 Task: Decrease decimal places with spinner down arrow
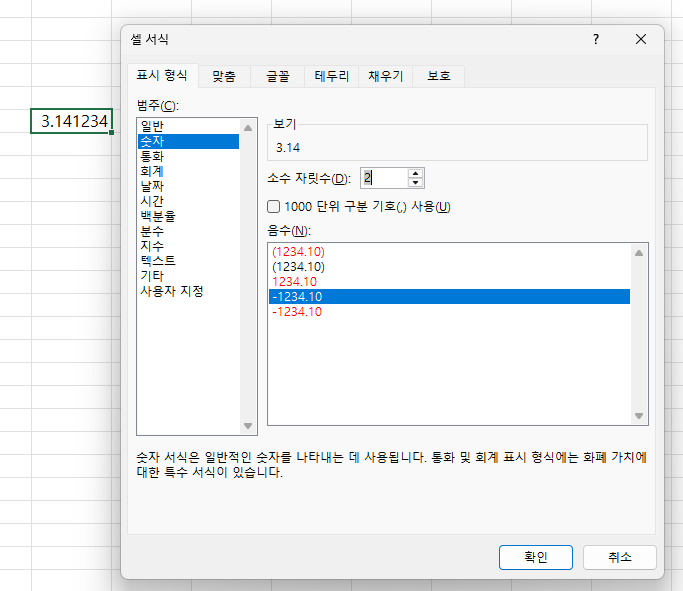point(416,182)
